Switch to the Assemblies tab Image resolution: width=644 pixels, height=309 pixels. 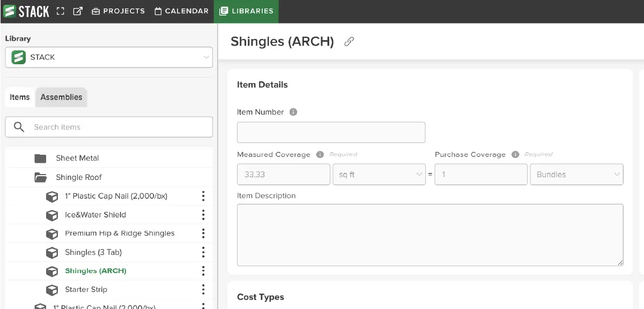61,97
